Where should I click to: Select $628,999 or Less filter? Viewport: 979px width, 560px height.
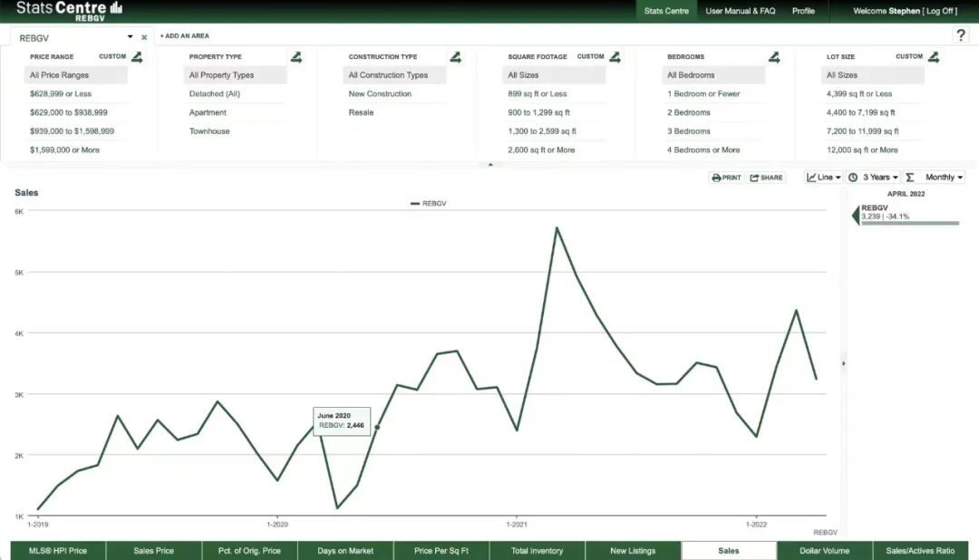click(61, 93)
